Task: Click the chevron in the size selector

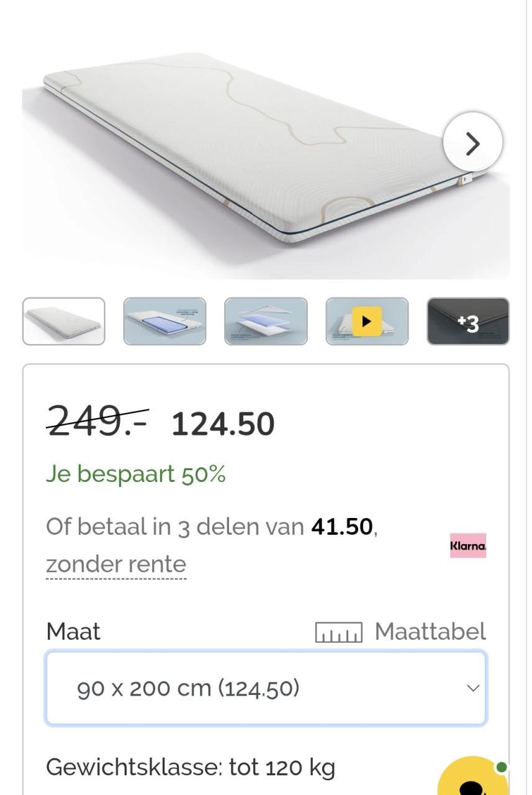Action: (x=473, y=688)
